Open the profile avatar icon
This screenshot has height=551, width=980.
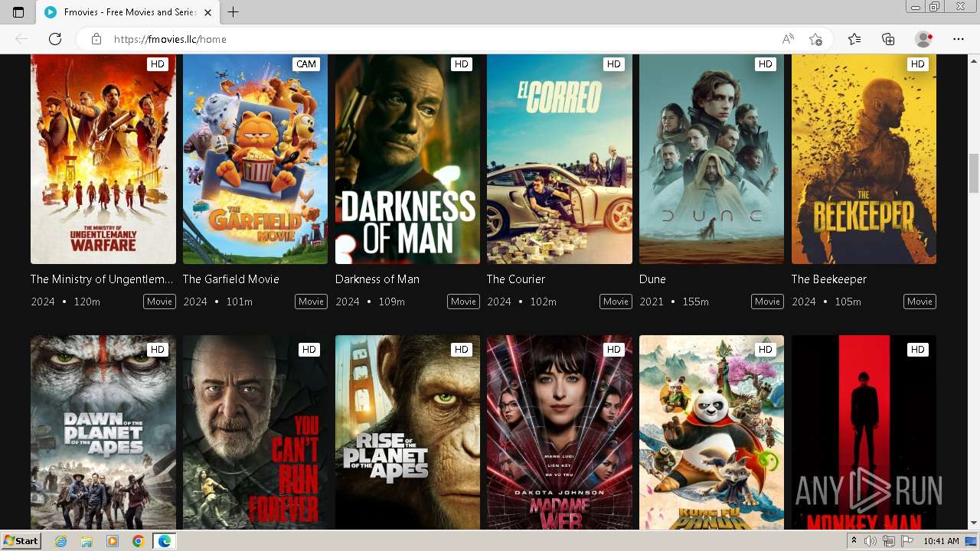click(x=924, y=39)
